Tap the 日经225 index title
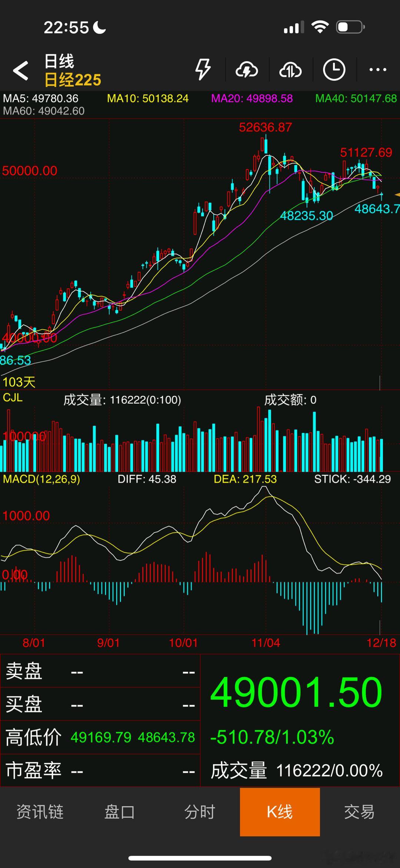The height and width of the screenshot is (868, 400). click(73, 80)
